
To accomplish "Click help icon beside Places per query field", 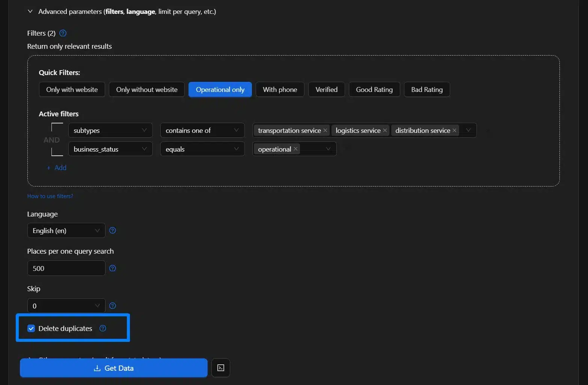I will [112, 268].
